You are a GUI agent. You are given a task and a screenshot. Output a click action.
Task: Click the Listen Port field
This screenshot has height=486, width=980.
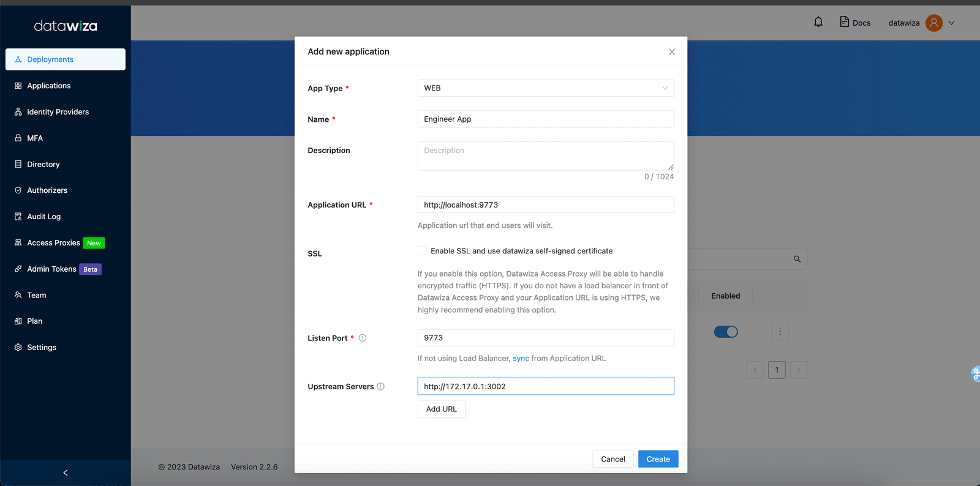point(546,338)
